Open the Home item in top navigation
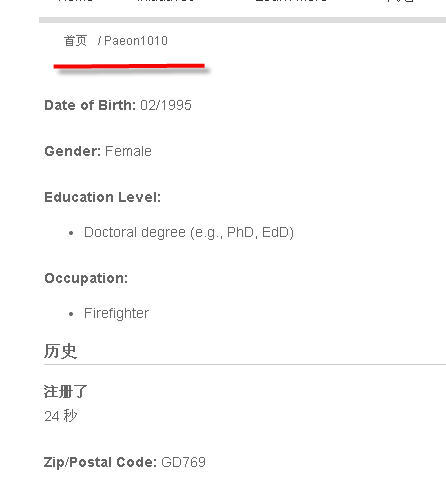 pos(75,1)
